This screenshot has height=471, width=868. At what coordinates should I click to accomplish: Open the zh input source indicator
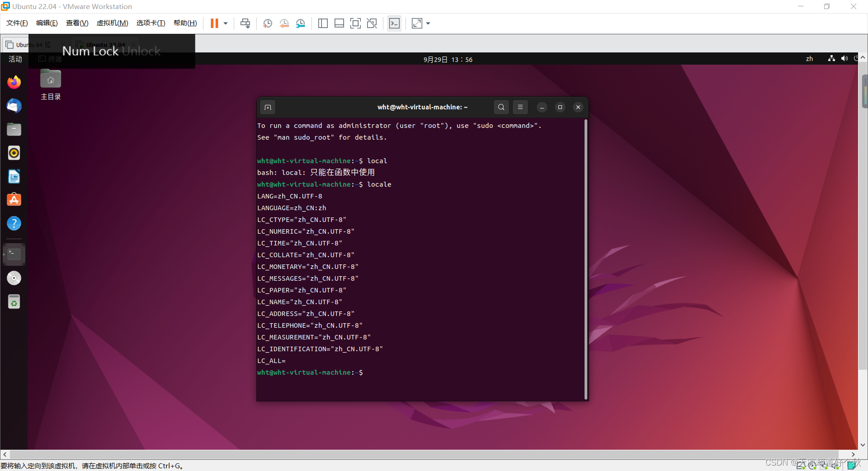[809, 59]
